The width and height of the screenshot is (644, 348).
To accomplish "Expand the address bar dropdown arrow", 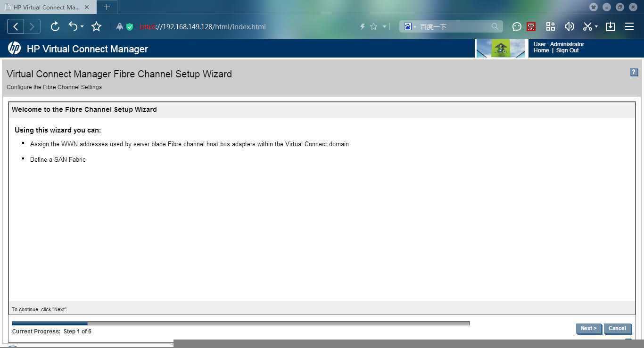I will [x=384, y=27].
